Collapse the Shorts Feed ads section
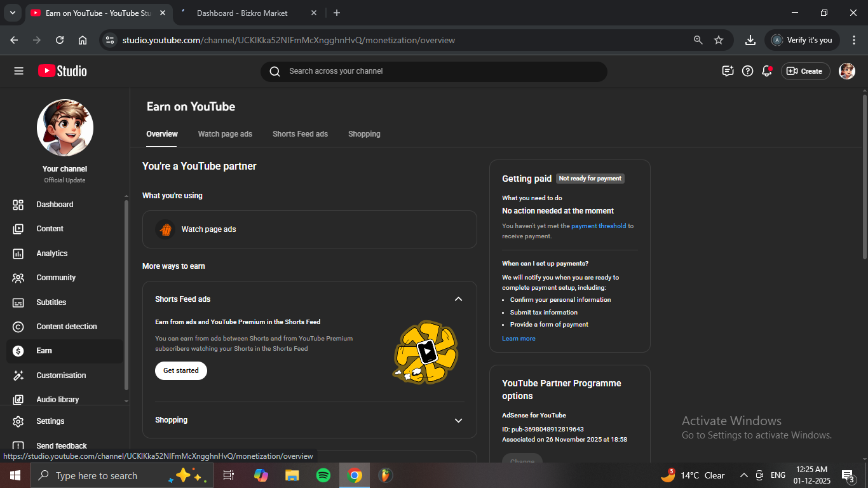The height and width of the screenshot is (488, 868). coord(458,299)
